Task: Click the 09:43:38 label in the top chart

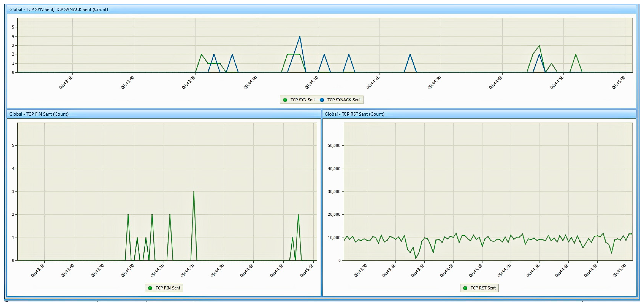Action: coord(66,82)
